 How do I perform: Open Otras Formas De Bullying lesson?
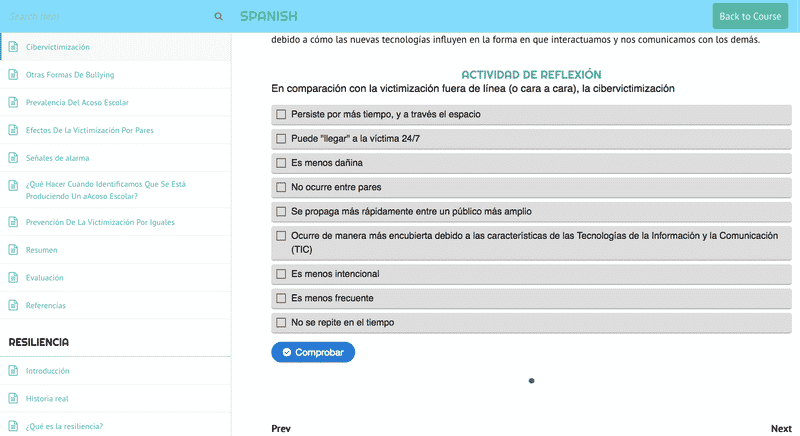click(x=70, y=74)
